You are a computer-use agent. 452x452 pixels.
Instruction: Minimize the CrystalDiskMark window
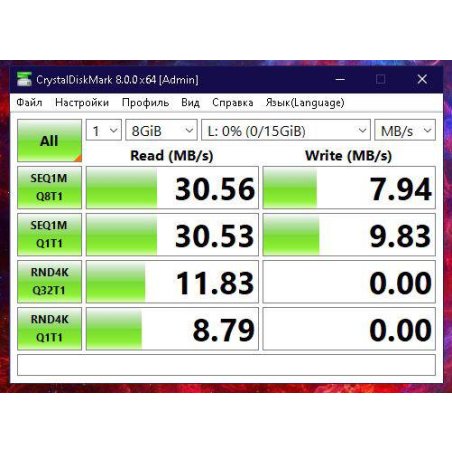tap(340, 79)
